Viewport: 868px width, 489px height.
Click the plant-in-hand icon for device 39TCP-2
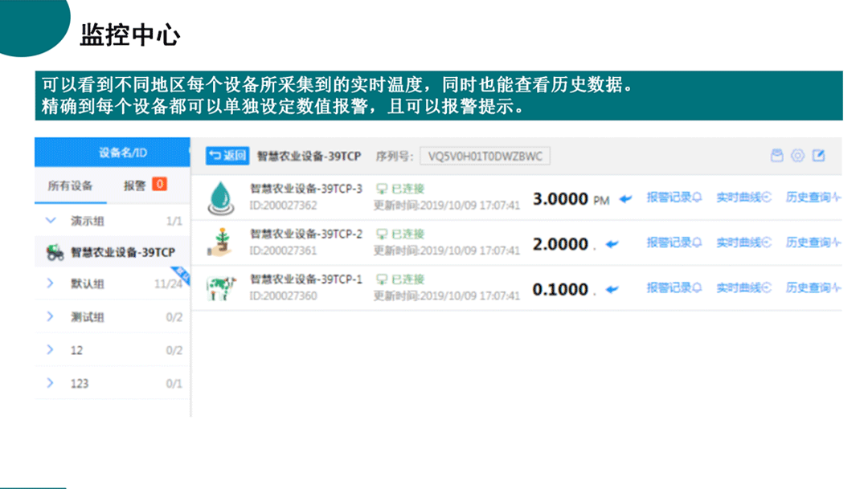click(219, 242)
